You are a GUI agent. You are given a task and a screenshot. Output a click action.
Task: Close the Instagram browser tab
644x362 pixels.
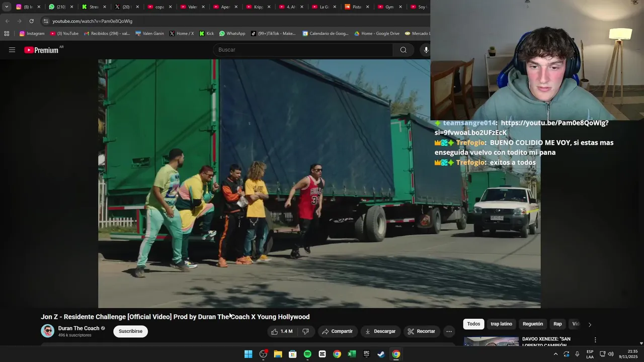(39, 7)
